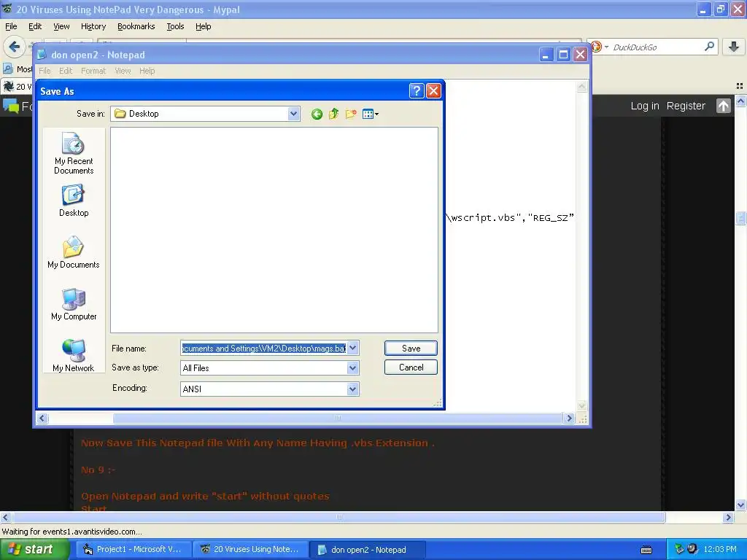Open My Documents in Save As sidebar
747x560 pixels.
pyautogui.click(x=74, y=252)
